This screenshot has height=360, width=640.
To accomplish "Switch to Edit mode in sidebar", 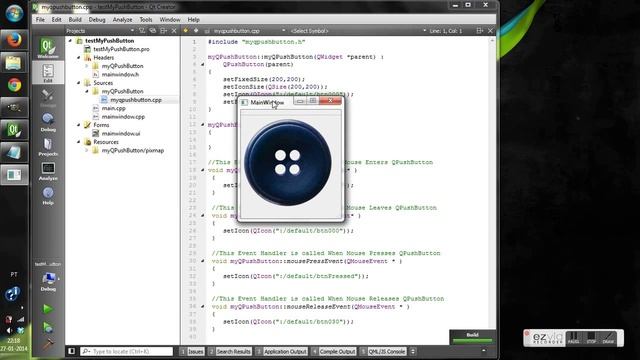I will pos(48,73).
